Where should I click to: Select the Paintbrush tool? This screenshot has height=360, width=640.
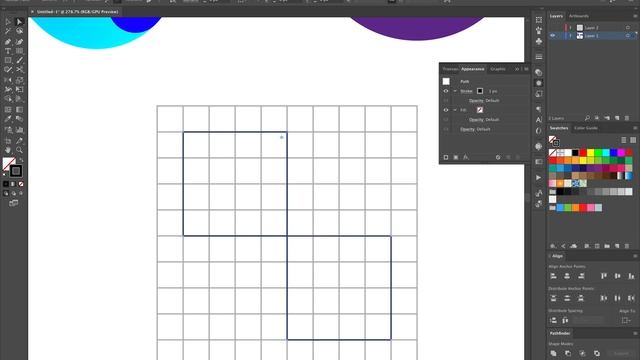pyautogui.click(x=19, y=60)
